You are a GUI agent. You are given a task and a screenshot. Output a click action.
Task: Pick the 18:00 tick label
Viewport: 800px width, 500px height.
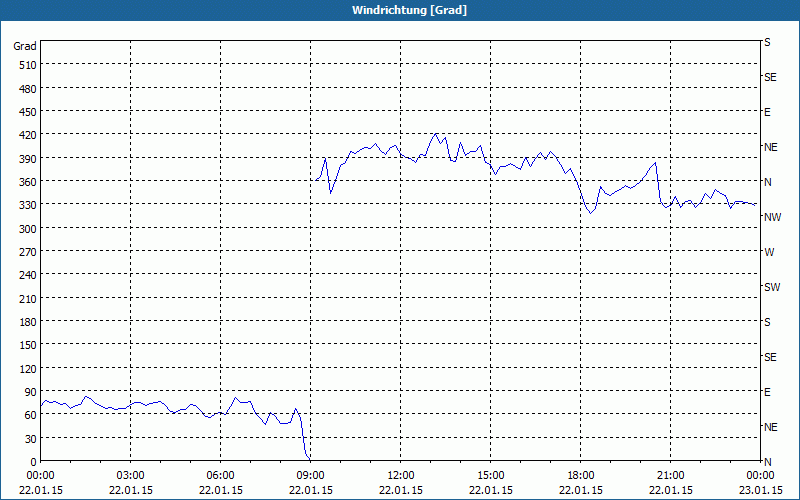(581, 476)
